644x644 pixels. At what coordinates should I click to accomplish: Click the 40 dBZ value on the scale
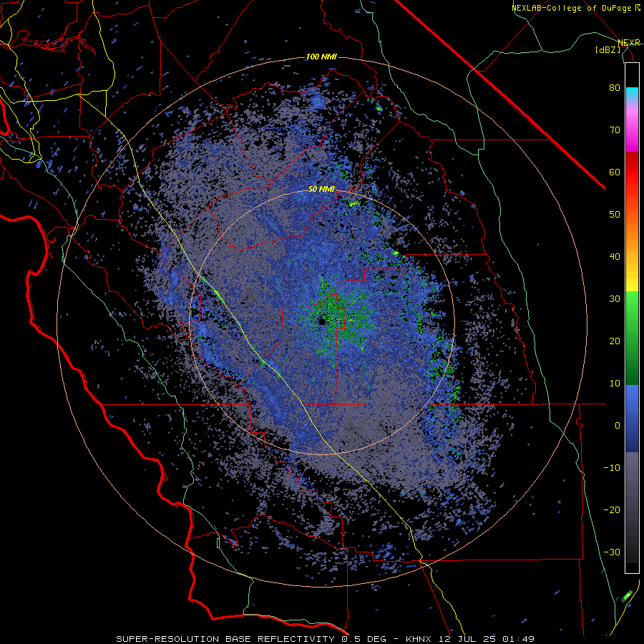tap(615, 257)
